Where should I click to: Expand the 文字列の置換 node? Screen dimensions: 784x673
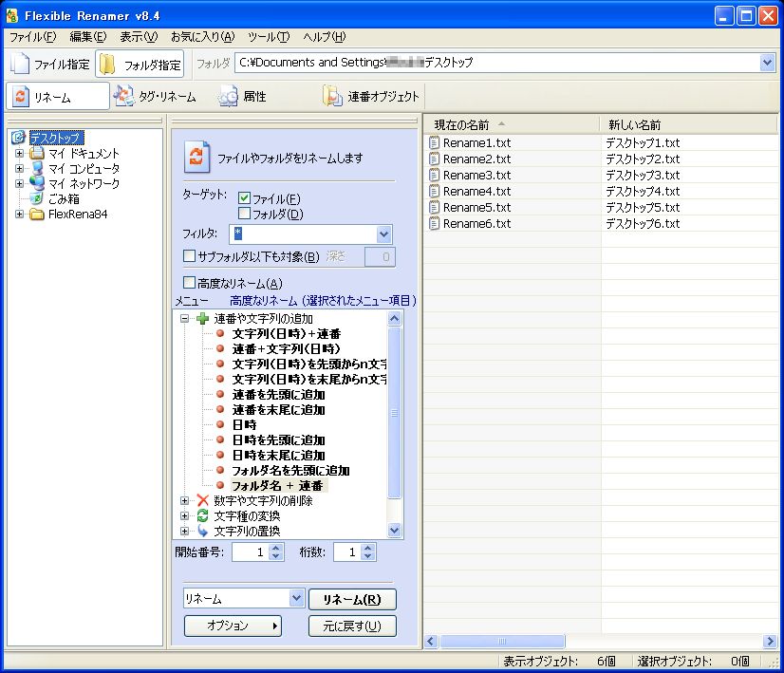[184, 531]
